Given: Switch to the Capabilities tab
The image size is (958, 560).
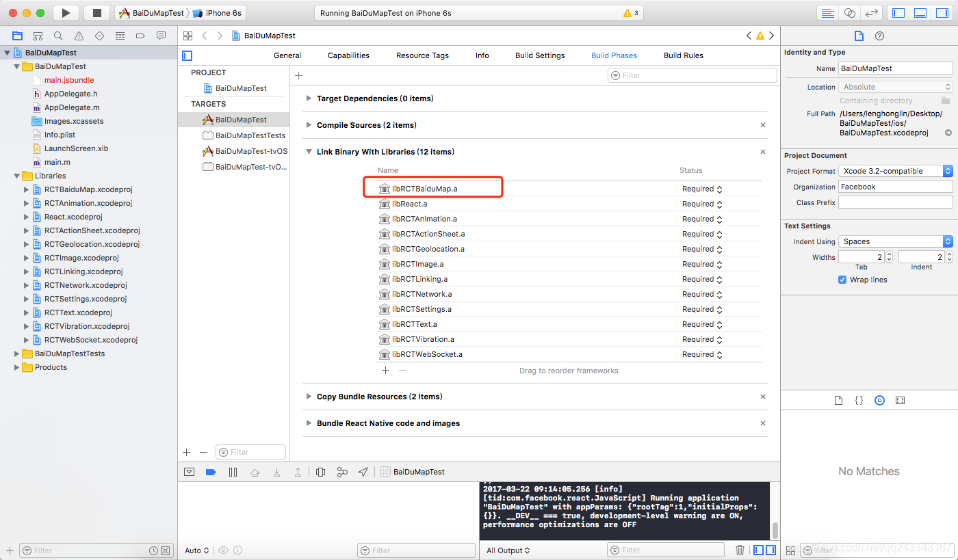Looking at the screenshot, I should click(x=348, y=55).
